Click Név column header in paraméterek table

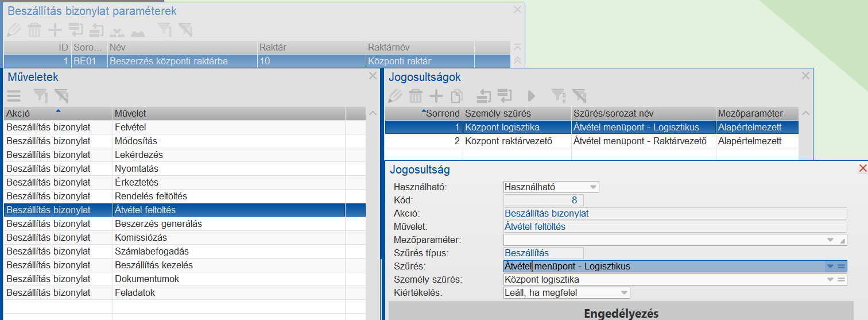pyautogui.click(x=182, y=48)
